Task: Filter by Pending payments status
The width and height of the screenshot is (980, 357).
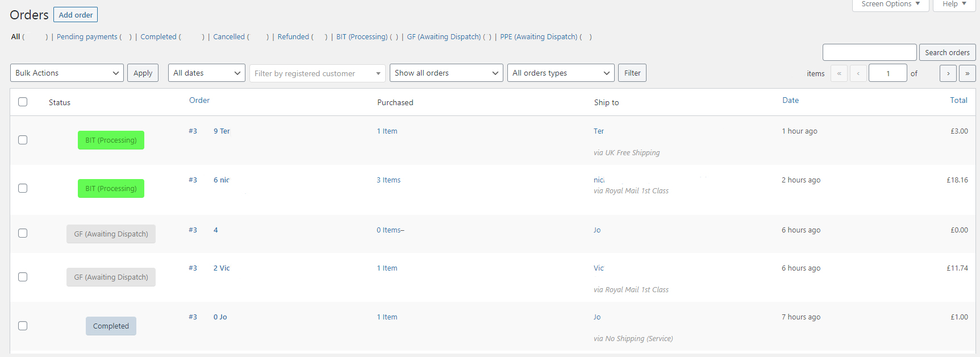Action: click(x=87, y=37)
